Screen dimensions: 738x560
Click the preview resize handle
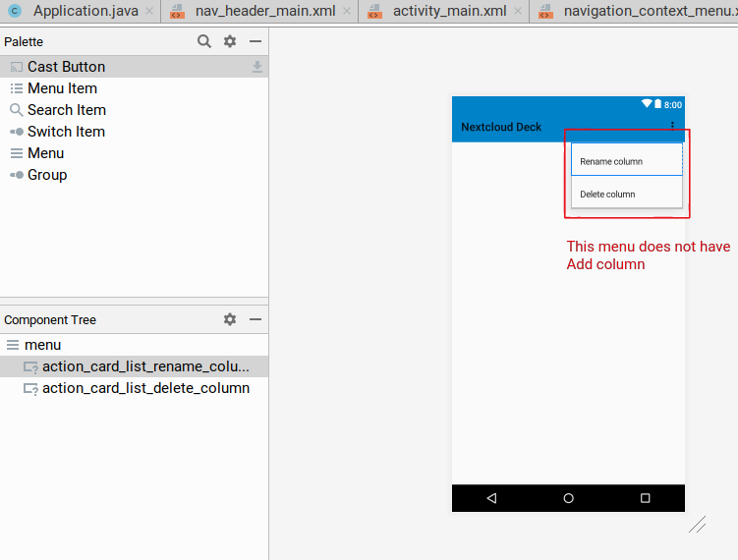[x=698, y=525]
